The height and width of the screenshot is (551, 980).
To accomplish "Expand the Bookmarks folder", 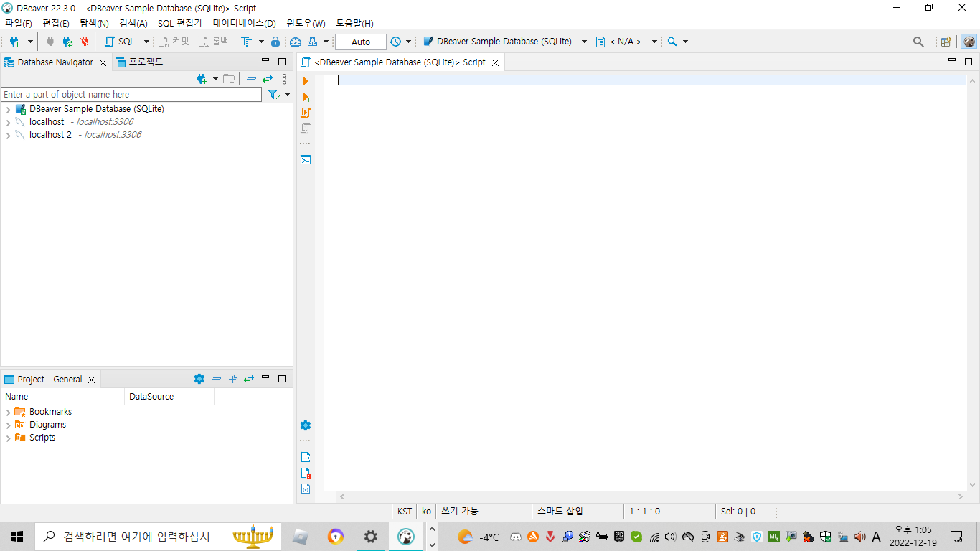I will tap(8, 413).
